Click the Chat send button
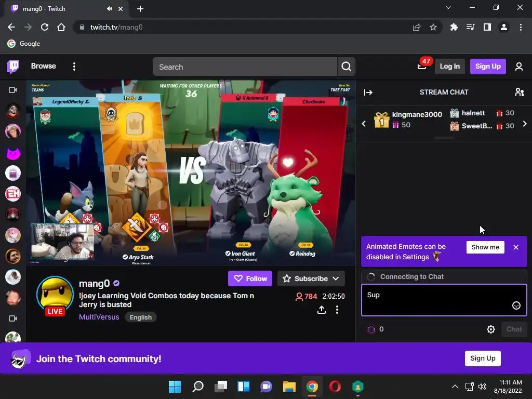Viewport: 532px width, 399px height. click(514, 329)
